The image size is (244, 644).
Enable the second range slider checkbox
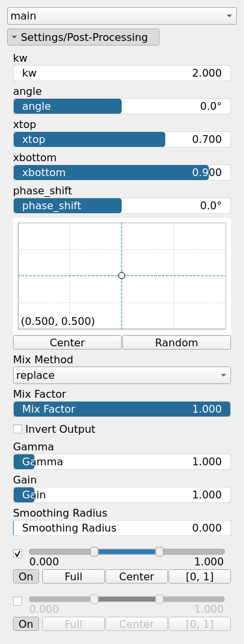(x=18, y=601)
